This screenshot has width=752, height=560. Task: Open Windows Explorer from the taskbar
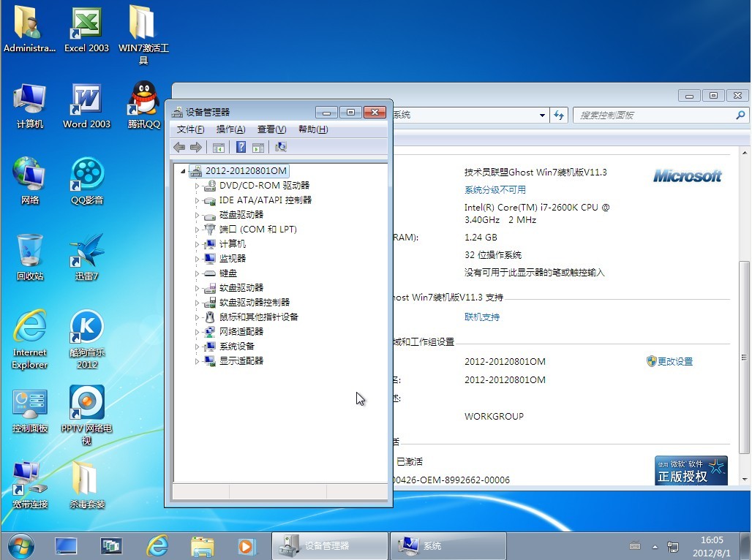(x=203, y=546)
